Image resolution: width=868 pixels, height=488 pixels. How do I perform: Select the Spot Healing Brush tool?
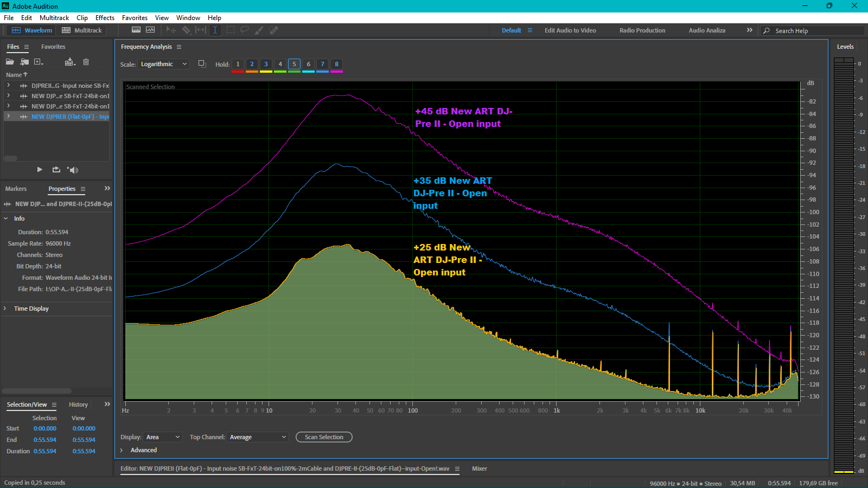click(x=274, y=30)
